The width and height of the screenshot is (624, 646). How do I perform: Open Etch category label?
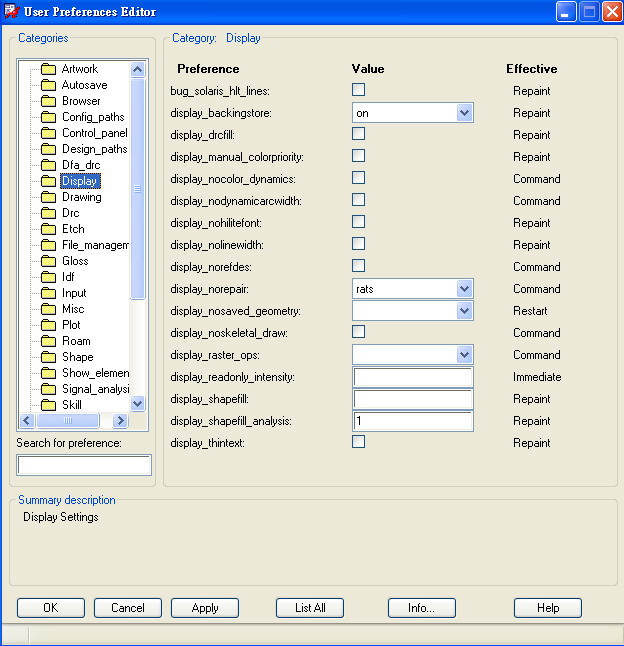pos(73,229)
